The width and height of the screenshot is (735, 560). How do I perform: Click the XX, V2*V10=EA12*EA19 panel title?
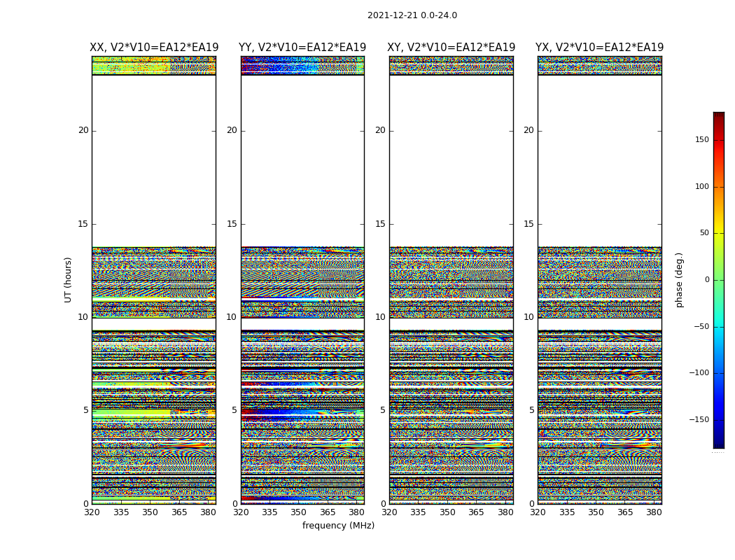click(154, 48)
